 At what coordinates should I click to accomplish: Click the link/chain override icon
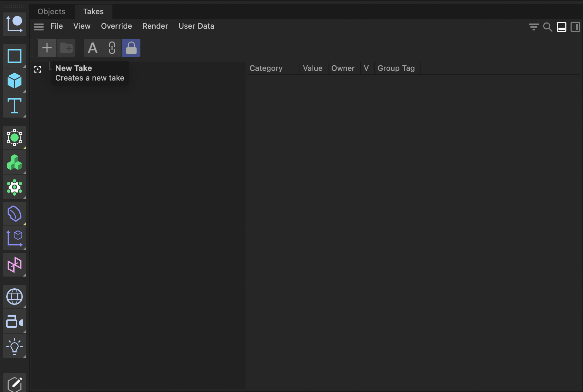(112, 47)
